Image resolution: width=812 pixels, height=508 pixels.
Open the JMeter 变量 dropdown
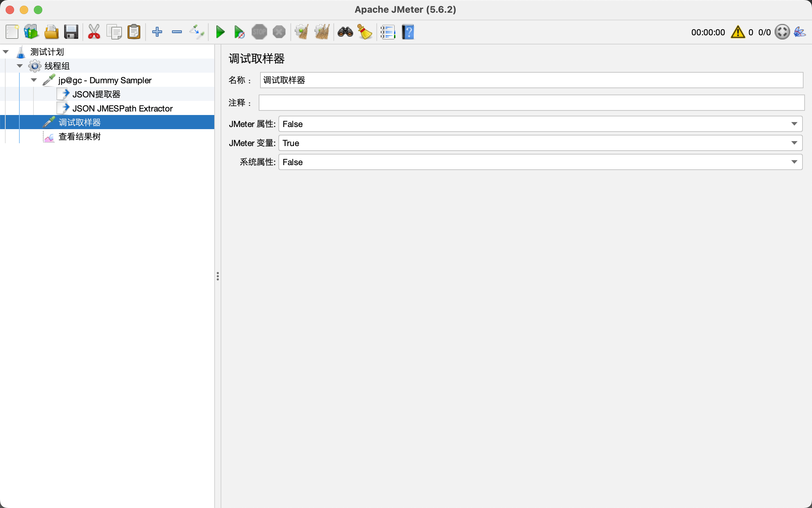click(x=540, y=143)
